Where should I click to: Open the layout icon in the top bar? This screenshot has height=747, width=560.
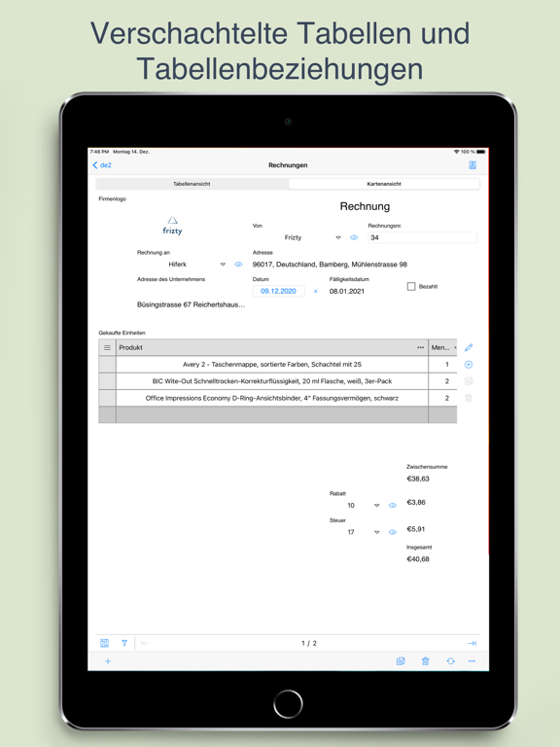[x=472, y=164]
